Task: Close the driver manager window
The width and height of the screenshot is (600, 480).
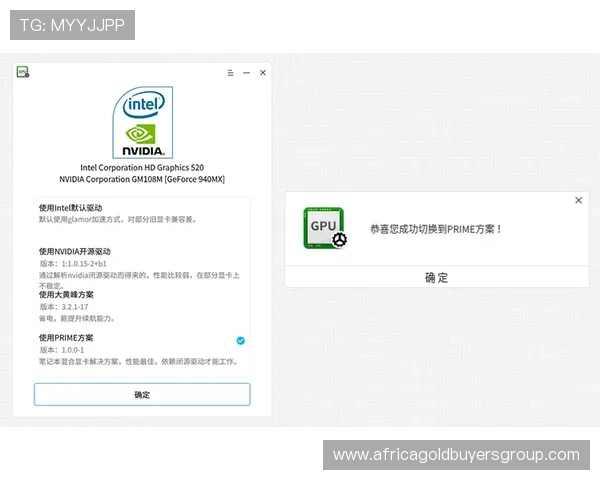Action: pos(263,73)
